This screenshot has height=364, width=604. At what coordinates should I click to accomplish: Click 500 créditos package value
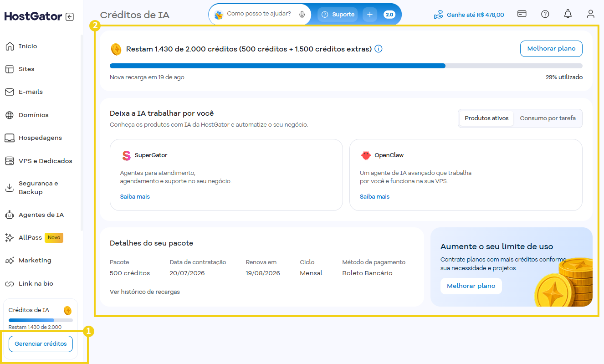coord(130,273)
